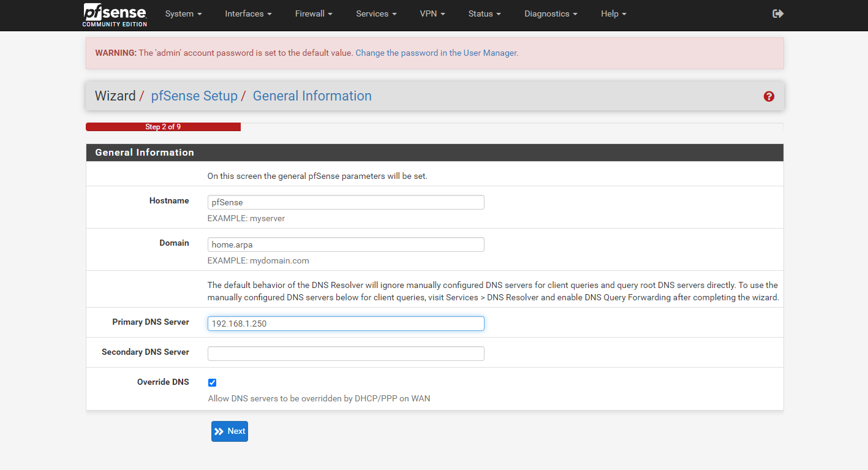
Task: Click the General Information breadcrumb link
Action: pos(312,96)
